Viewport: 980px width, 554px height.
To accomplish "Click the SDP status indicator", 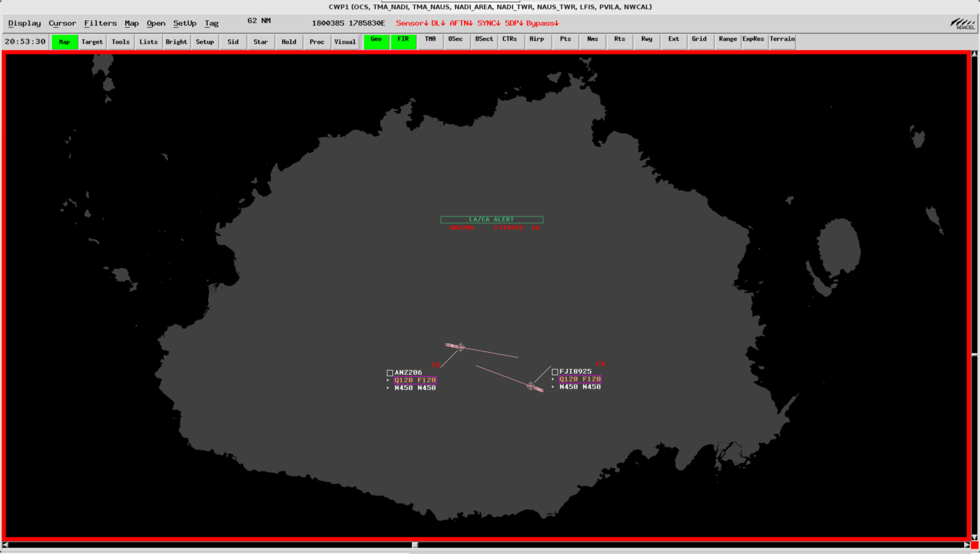I will pos(514,23).
